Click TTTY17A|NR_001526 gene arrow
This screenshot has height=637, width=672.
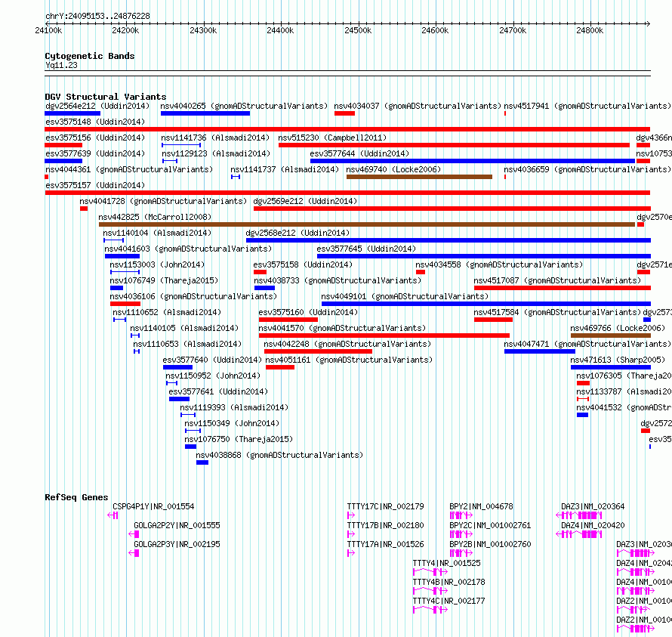(351, 553)
